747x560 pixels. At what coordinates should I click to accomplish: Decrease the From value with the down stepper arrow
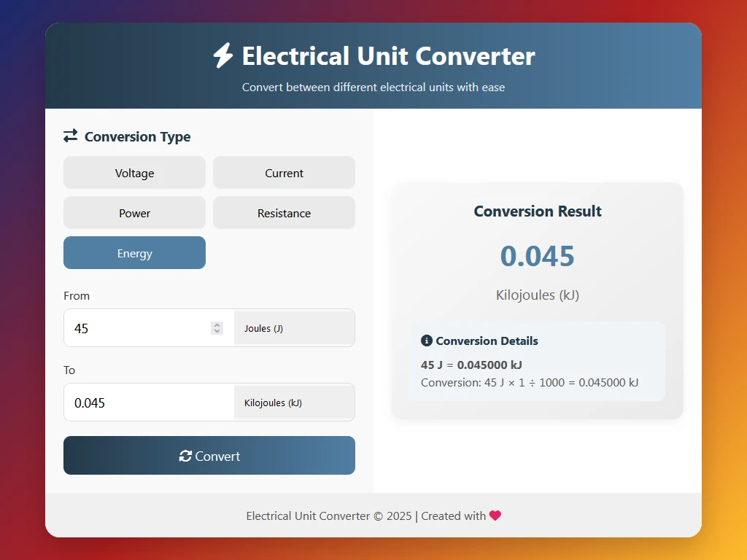click(x=217, y=332)
